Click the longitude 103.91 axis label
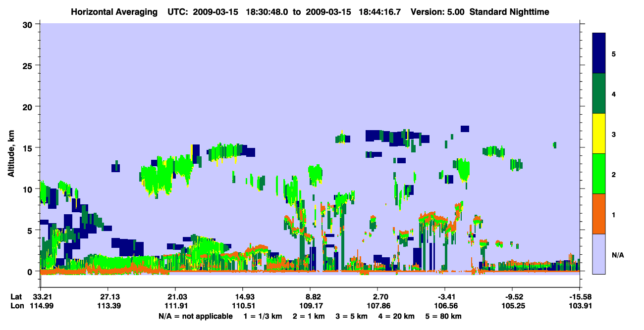The width and height of the screenshot is (644, 330). coord(579,306)
